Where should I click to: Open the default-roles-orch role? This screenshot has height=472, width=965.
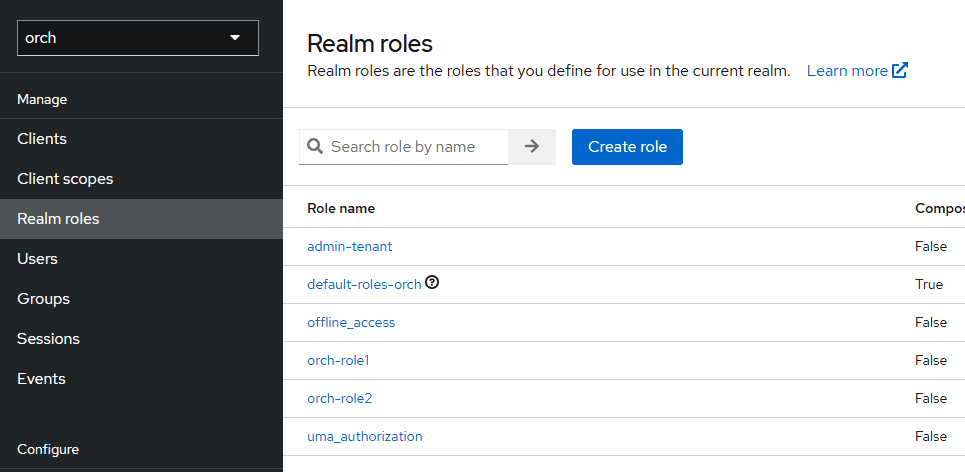[x=364, y=284]
